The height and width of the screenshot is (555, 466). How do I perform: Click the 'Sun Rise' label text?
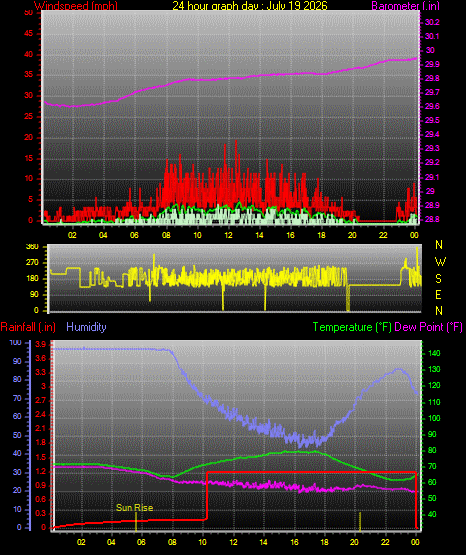[x=134, y=508]
